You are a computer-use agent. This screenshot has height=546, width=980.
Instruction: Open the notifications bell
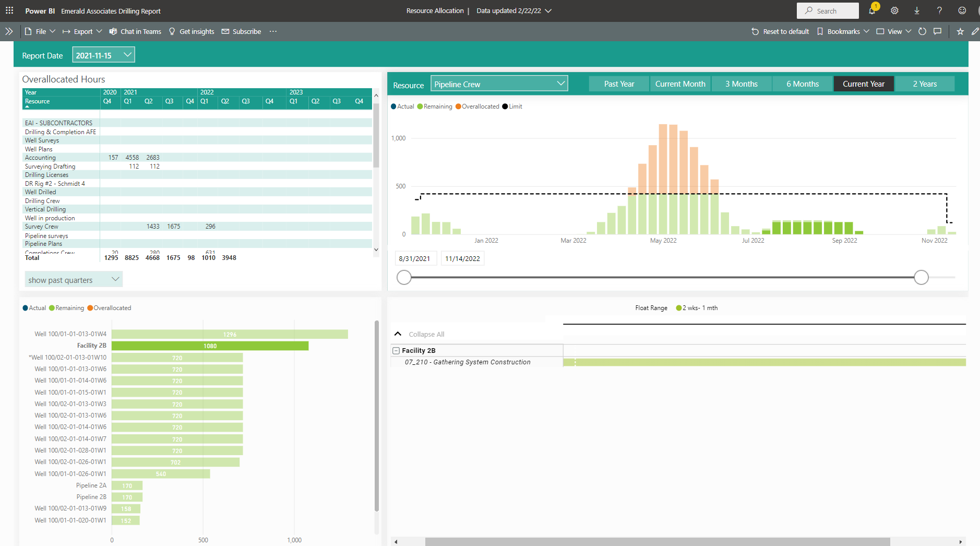tap(871, 11)
